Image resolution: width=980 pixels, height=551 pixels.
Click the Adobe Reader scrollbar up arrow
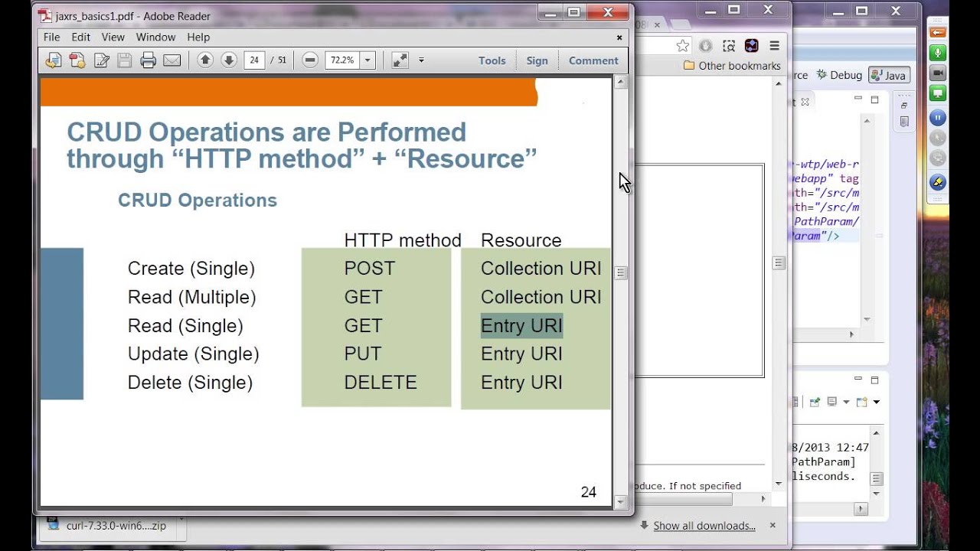click(x=621, y=82)
